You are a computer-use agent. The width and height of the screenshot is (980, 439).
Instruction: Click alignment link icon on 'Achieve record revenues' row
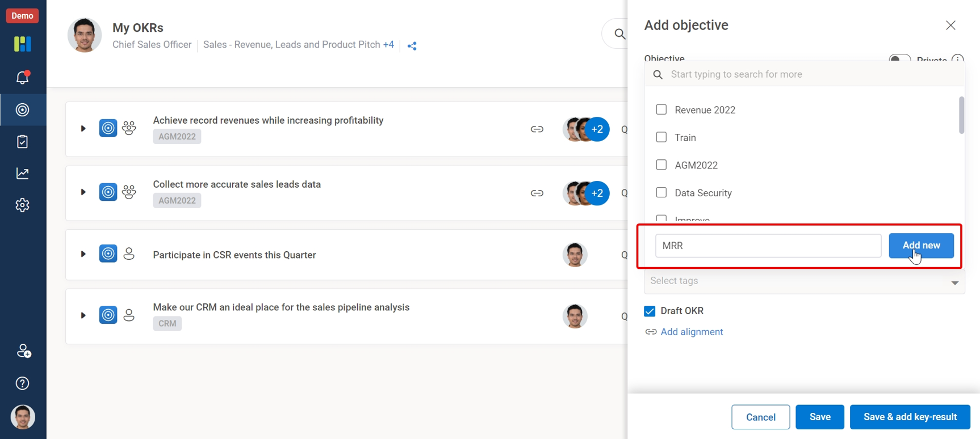(x=537, y=129)
